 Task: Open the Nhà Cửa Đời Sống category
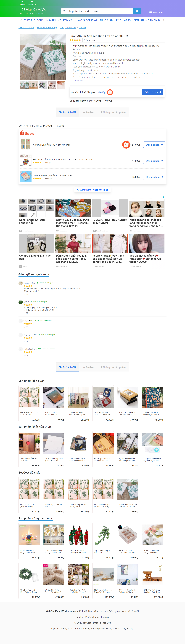pos(86,20)
